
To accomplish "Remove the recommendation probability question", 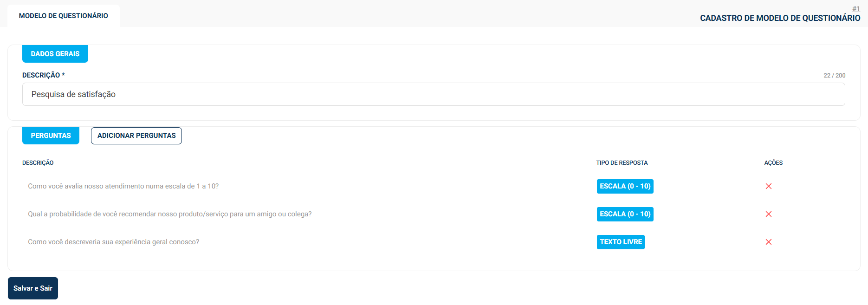I will pyautogui.click(x=769, y=214).
